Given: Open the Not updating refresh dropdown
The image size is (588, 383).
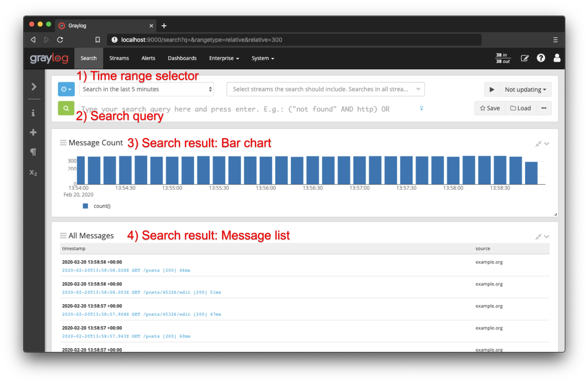Looking at the screenshot, I should click(x=526, y=89).
